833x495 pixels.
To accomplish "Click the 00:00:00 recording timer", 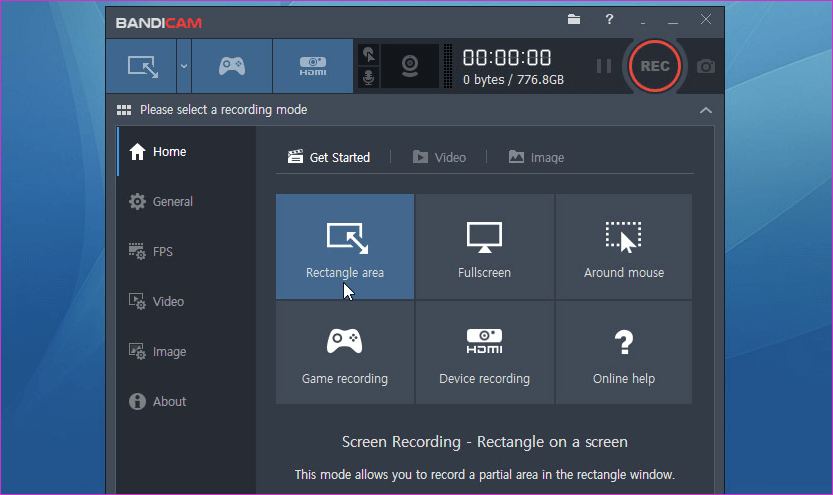I will point(507,57).
